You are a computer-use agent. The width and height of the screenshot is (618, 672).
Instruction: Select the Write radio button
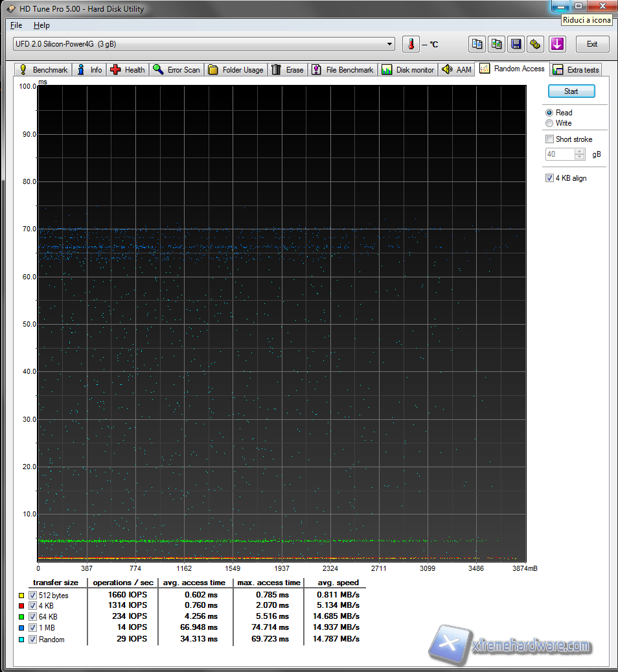tap(549, 123)
